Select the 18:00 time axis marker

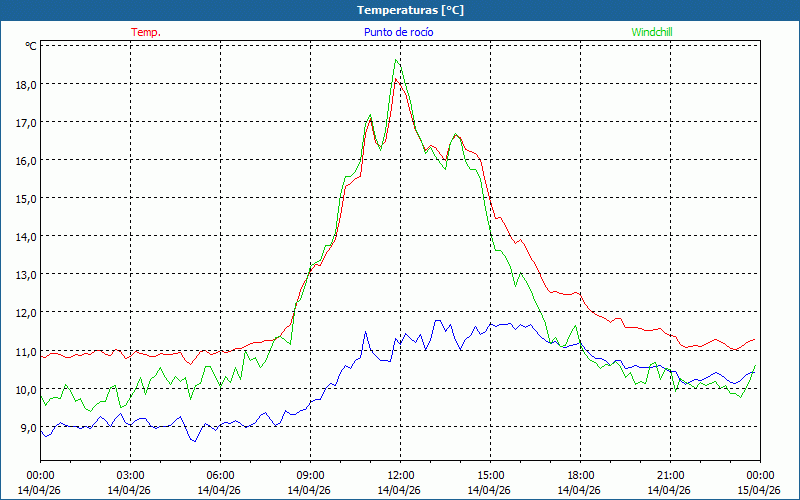[580, 475]
